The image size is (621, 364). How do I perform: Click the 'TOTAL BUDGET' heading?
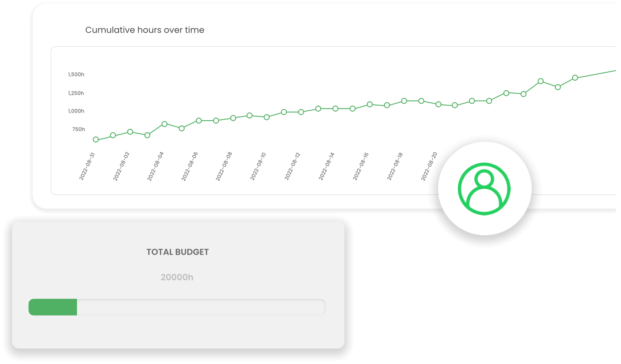click(177, 252)
